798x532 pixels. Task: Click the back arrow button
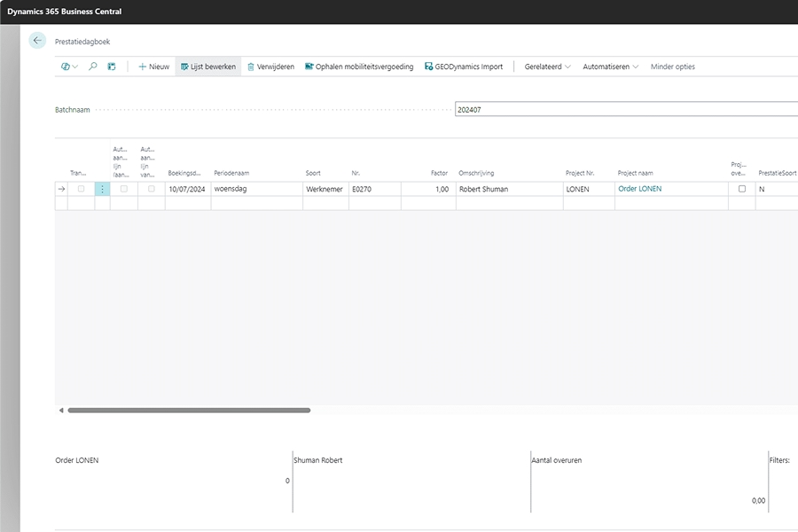[x=37, y=41]
